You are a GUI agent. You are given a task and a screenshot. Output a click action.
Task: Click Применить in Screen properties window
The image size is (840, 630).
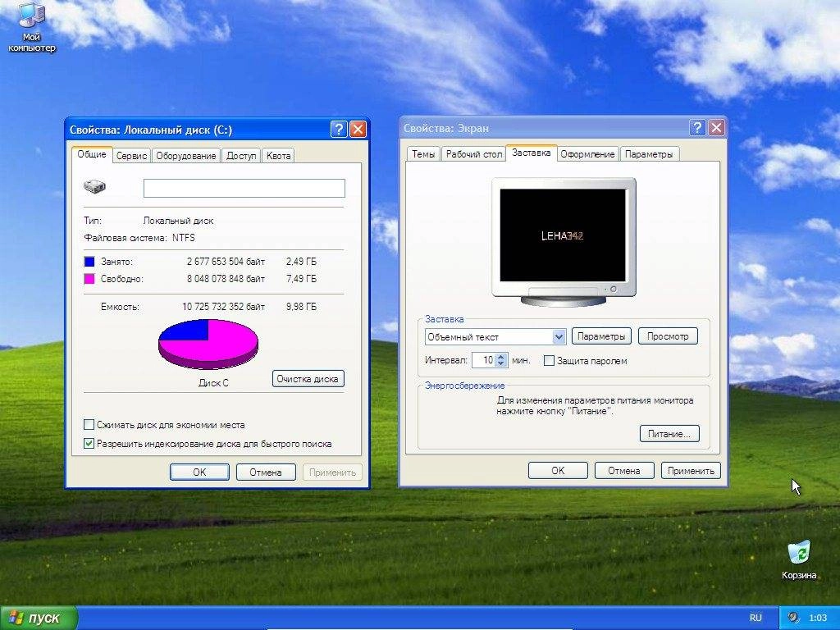[x=691, y=470]
